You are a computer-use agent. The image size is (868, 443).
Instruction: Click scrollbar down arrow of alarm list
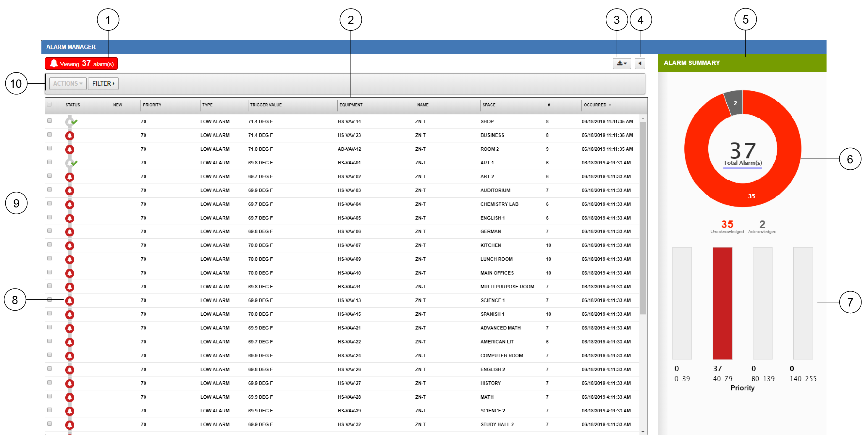coord(643,431)
